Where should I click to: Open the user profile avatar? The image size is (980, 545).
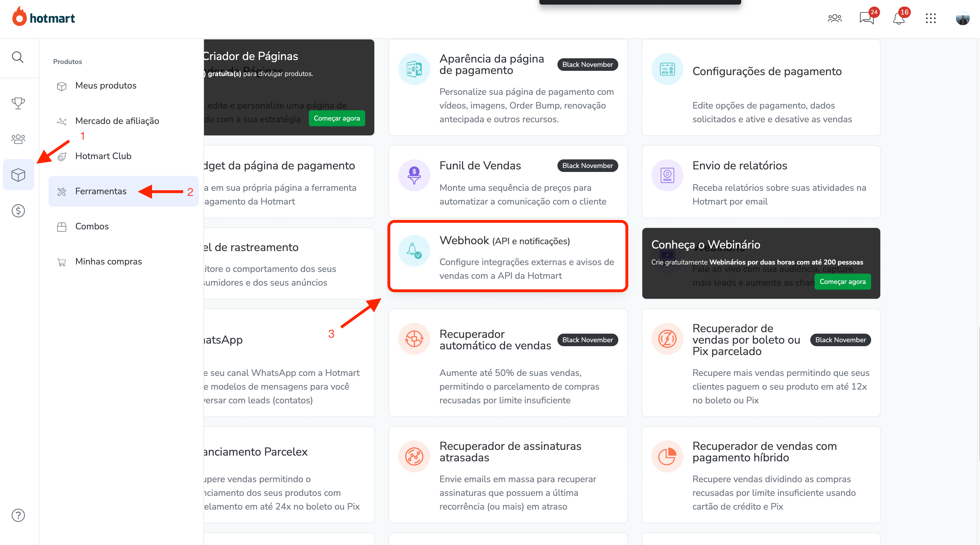point(963,18)
